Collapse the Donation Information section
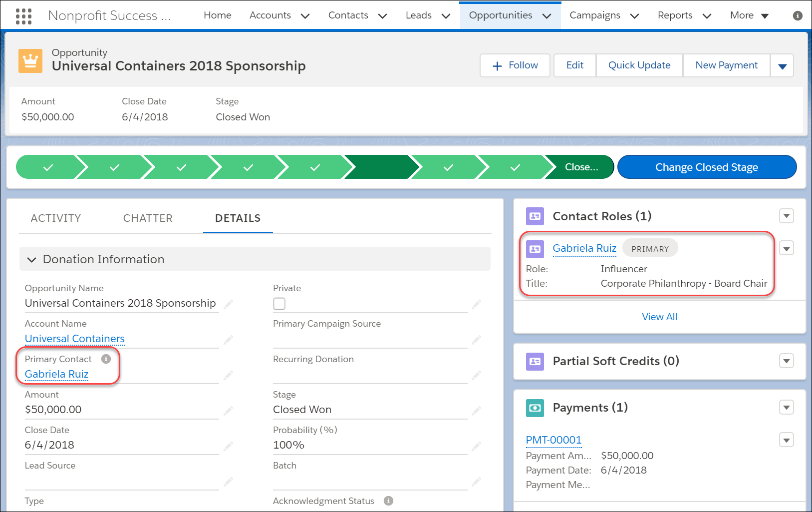 coord(32,260)
